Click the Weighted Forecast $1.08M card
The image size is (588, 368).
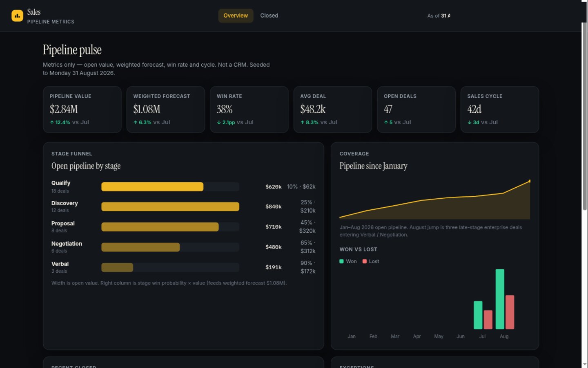pos(166,109)
